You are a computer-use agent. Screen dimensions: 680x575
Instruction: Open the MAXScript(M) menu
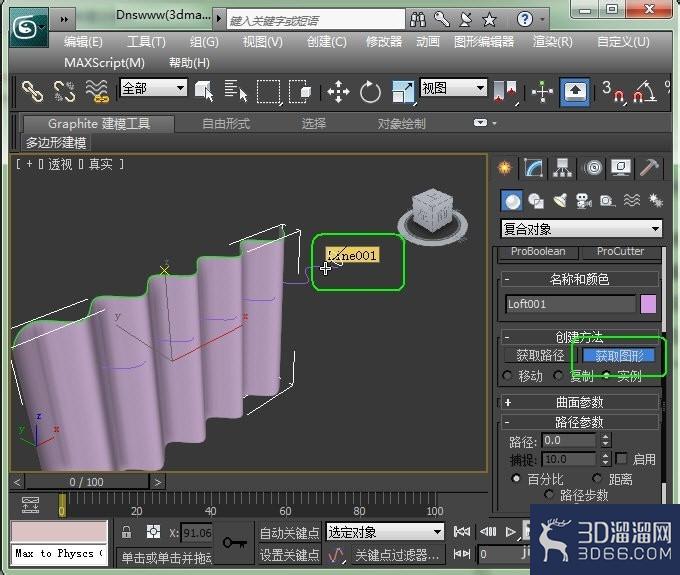pyautogui.click(x=105, y=63)
